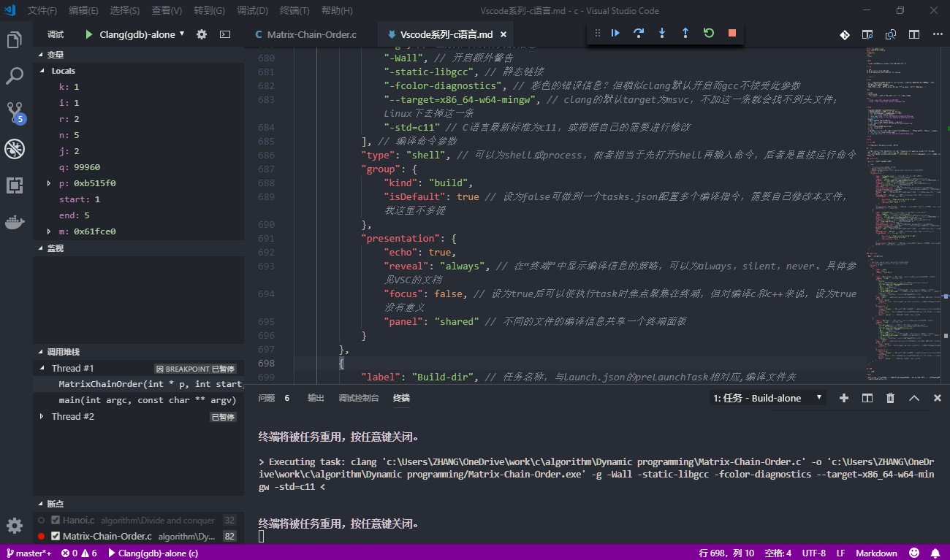Switch to Matrix-Chain-Order.c editor tab
The height and width of the screenshot is (560, 950).
311,34
